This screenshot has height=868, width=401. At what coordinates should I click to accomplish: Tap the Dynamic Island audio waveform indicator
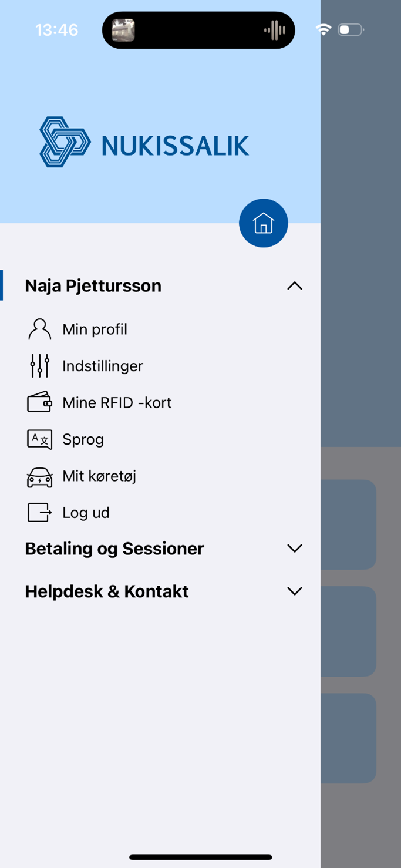[274, 30]
